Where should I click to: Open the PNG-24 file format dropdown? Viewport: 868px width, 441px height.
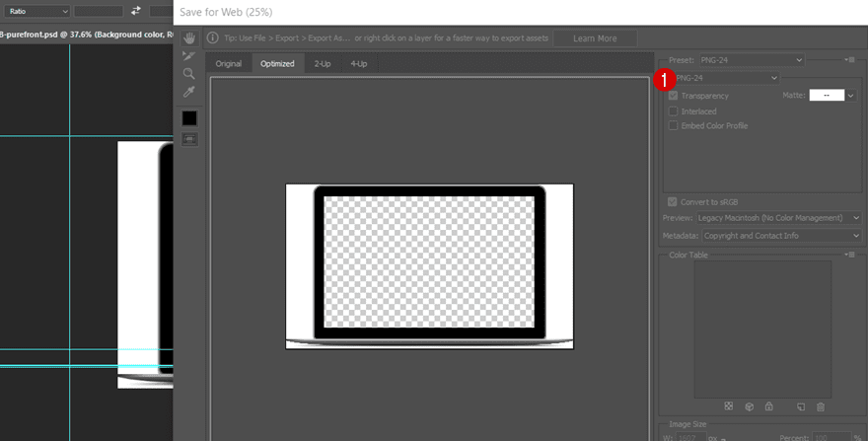point(726,78)
